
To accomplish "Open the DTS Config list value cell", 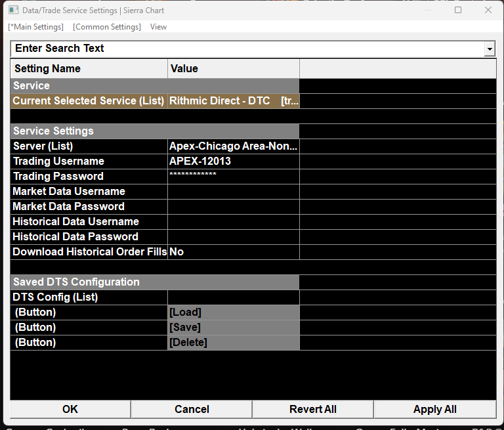I will (x=233, y=297).
